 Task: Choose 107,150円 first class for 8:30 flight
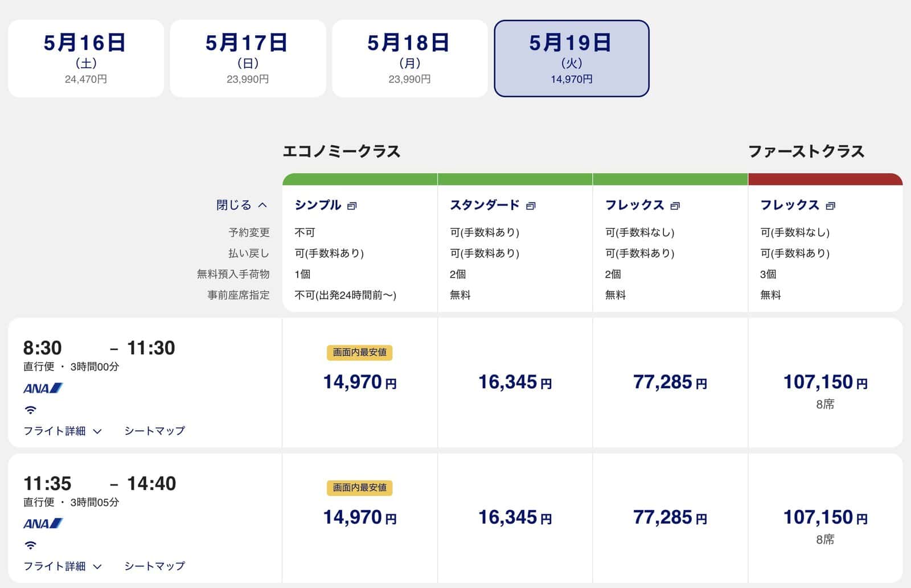(x=825, y=383)
